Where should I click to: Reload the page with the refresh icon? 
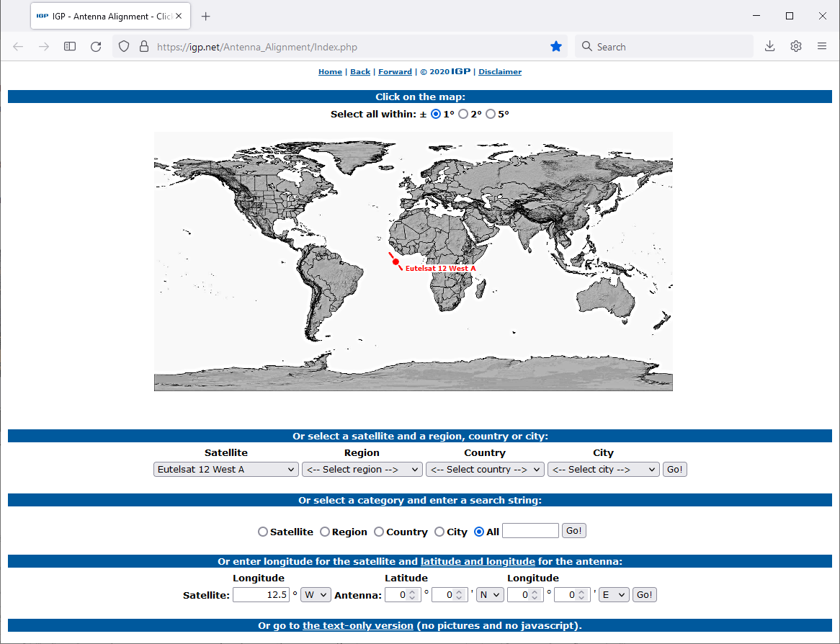click(x=96, y=47)
